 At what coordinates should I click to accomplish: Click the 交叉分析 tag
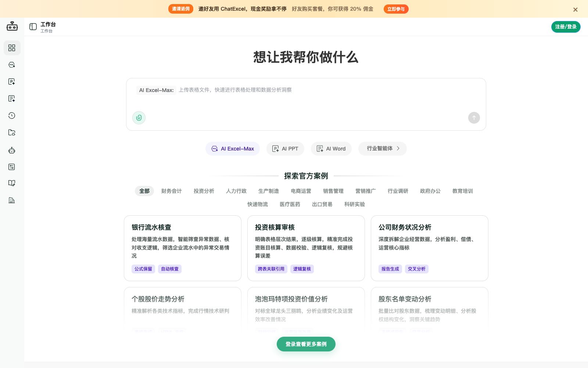417,269
